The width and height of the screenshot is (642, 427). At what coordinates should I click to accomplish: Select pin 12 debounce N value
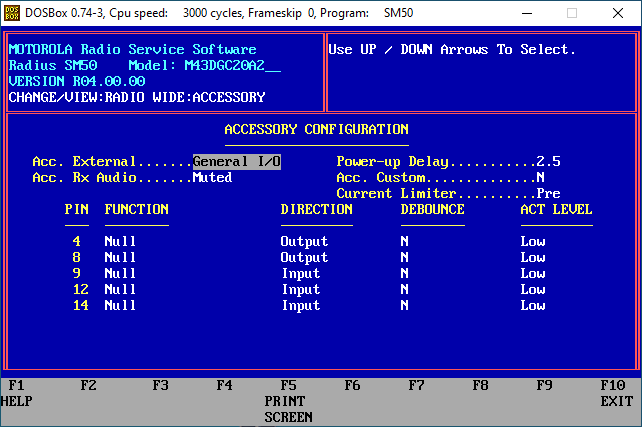pyautogui.click(x=404, y=289)
